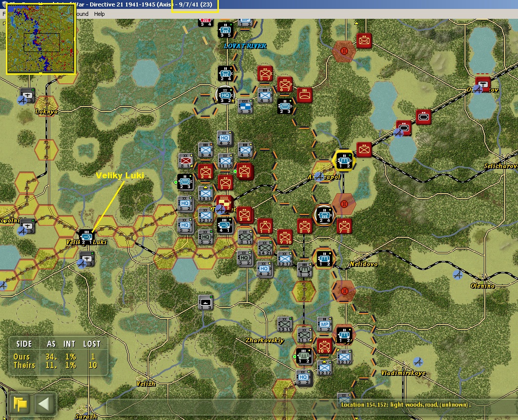Select the gray infantry division marked 8 11
The height and width of the screenshot is (420, 518).
pos(245,237)
